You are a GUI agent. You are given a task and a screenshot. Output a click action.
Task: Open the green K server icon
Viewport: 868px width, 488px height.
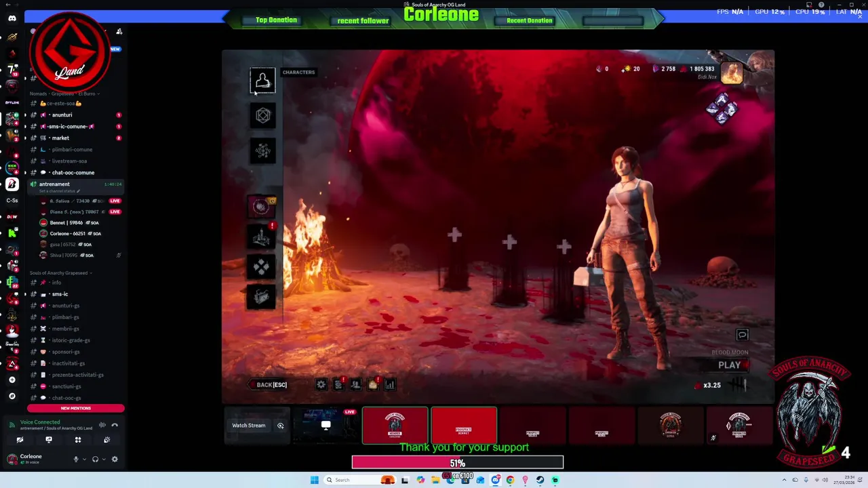tap(12, 233)
